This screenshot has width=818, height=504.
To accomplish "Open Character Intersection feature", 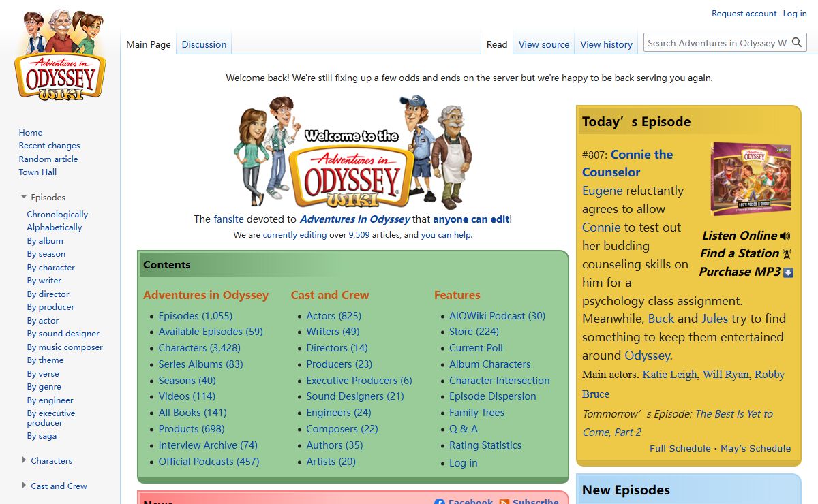I will [500, 381].
